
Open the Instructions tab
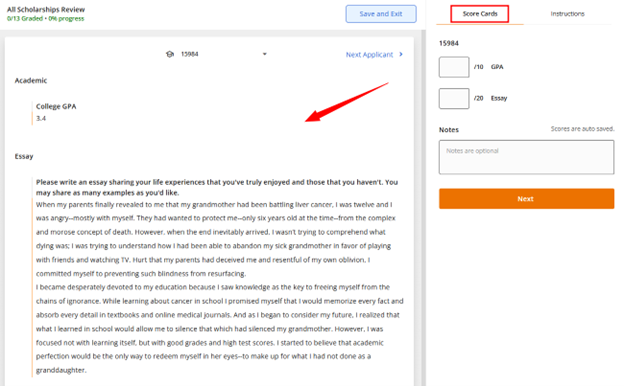point(567,14)
